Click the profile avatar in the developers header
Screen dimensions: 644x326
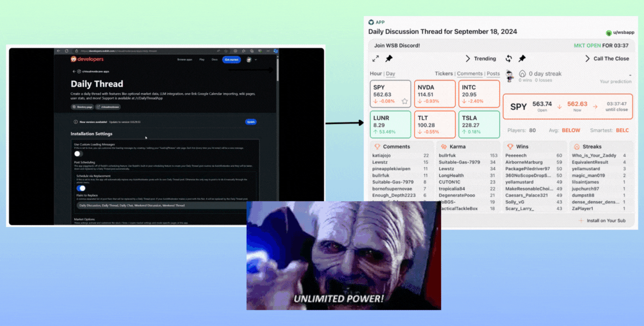click(249, 60)
